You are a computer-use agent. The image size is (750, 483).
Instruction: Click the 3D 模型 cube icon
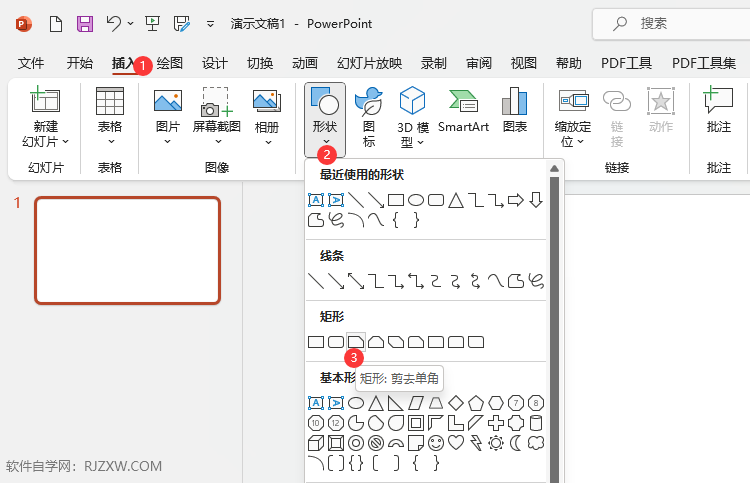click(412, 100)
